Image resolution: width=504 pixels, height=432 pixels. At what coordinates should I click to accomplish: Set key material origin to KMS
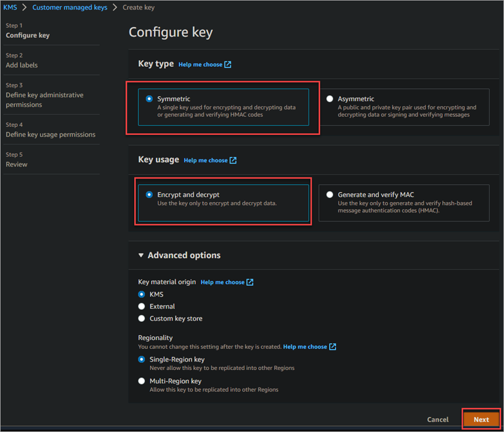(141, 294)
